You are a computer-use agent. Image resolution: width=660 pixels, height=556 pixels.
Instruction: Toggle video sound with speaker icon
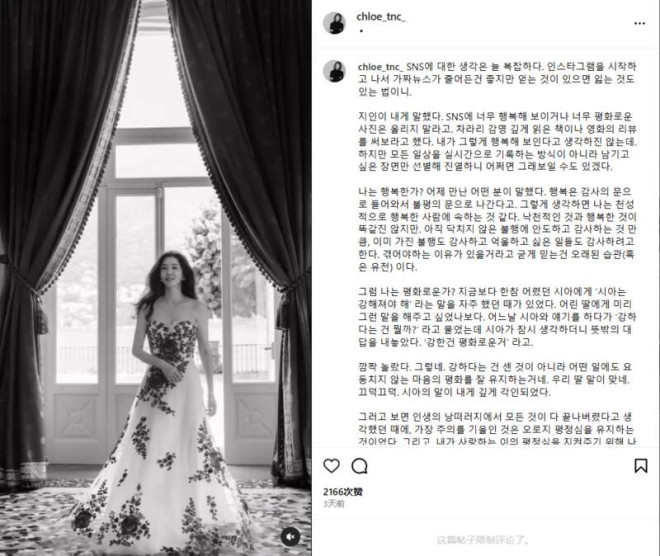tap(290, 537)
